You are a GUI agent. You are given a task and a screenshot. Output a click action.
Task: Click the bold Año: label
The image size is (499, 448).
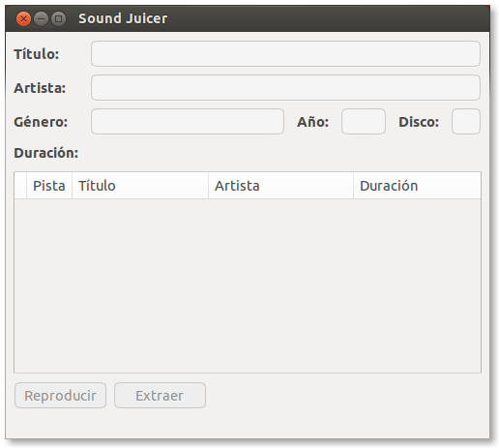(312, 122)
